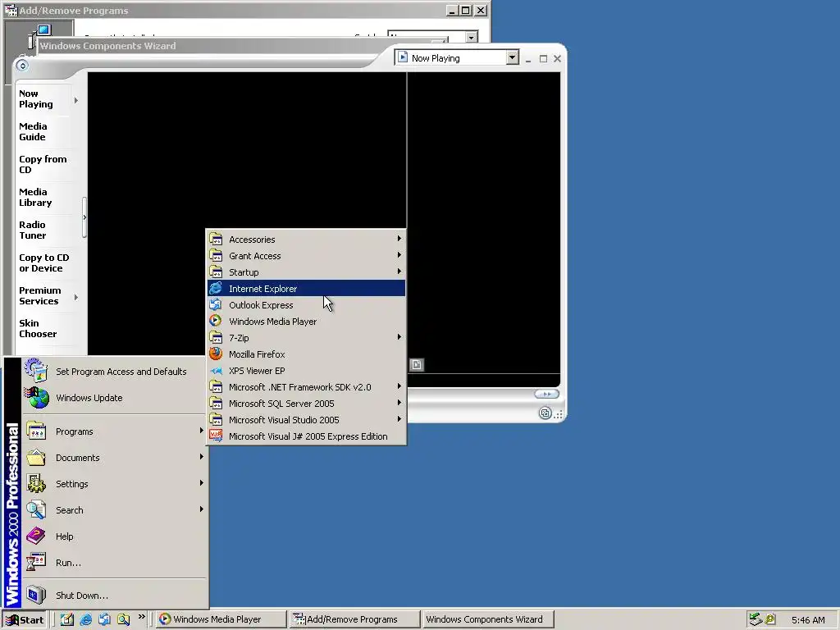Click the fast-forward button in Media Player
840x630 pixels.
pyautogui.click(x=546, y=394)
